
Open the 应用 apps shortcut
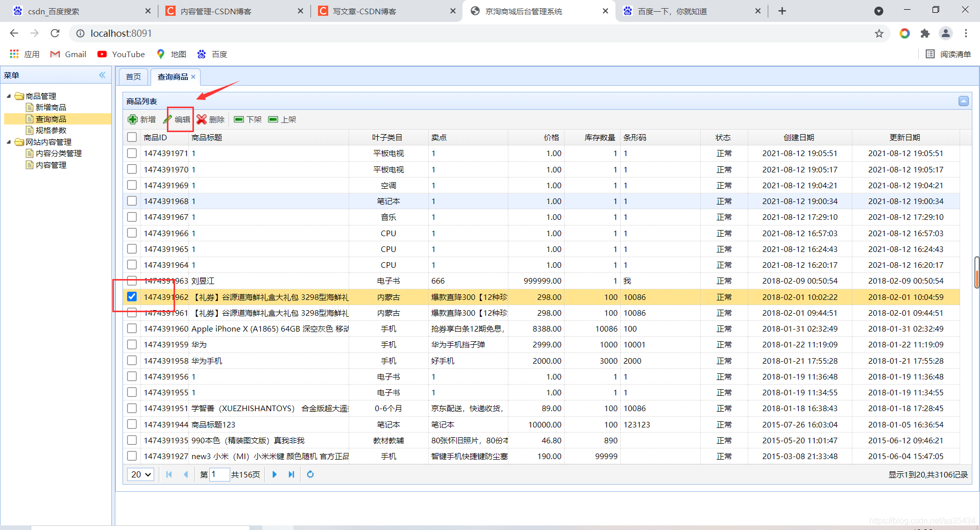click(24, 54)
